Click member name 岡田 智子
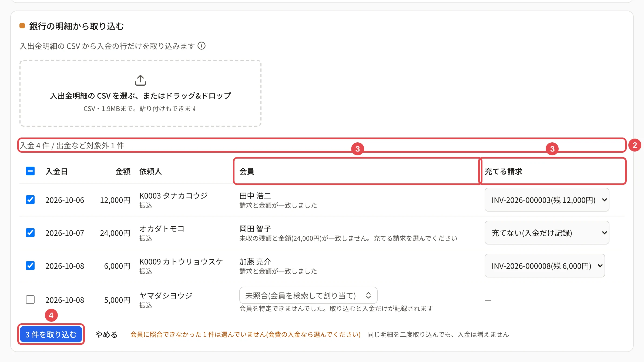 point(255,229)
